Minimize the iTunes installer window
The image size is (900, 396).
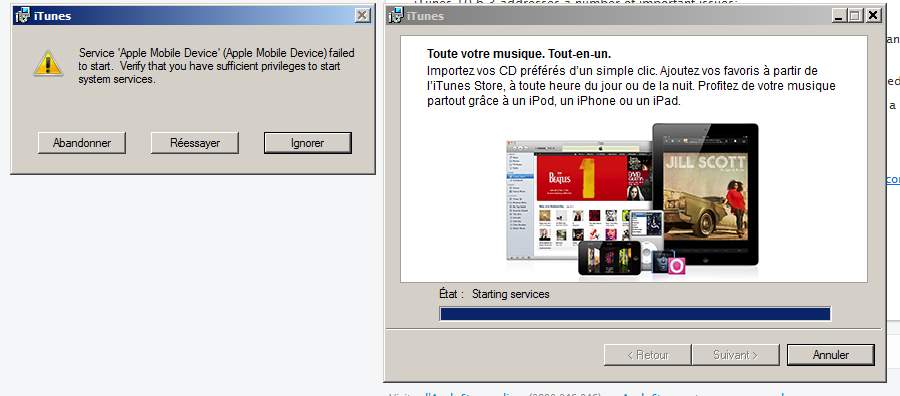coord(840,15)
